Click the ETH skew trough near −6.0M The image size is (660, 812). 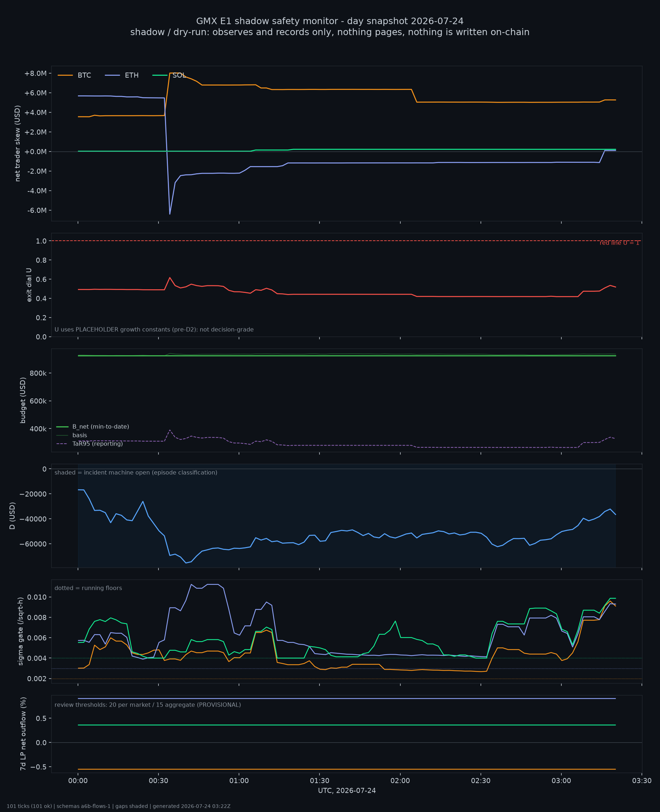click(x=170, y=214)
